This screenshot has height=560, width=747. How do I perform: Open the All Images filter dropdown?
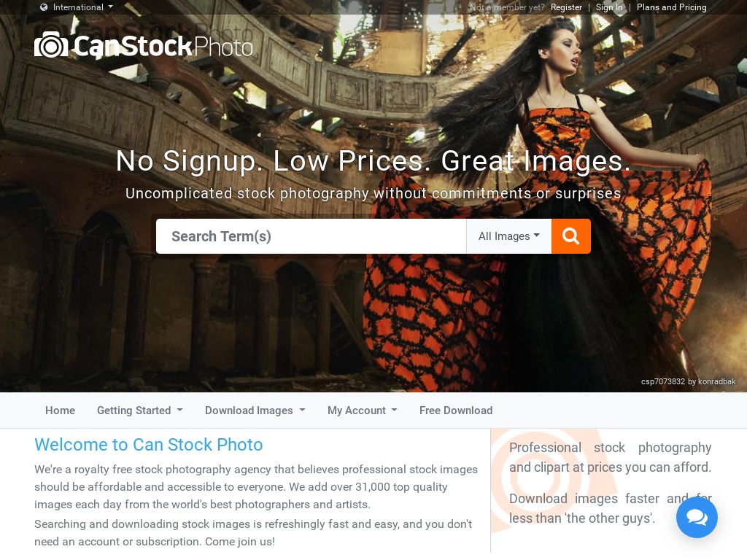click(x=508, y=236)
